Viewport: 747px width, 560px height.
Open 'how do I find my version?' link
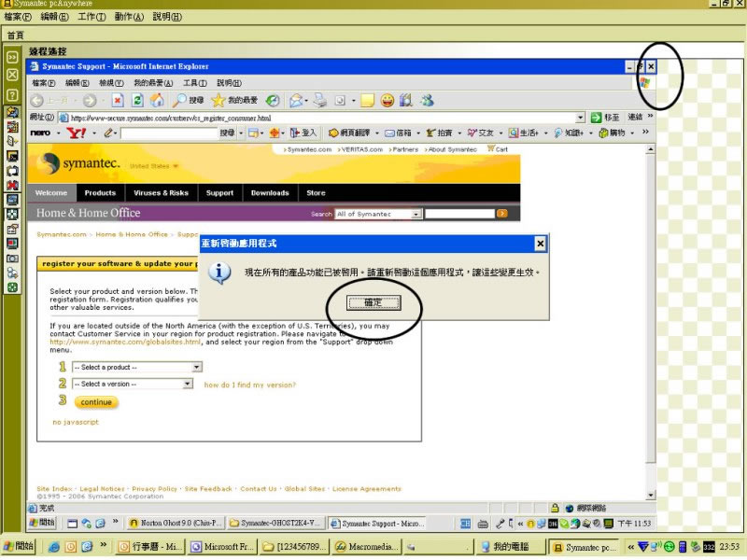click(x=249, y=385)
